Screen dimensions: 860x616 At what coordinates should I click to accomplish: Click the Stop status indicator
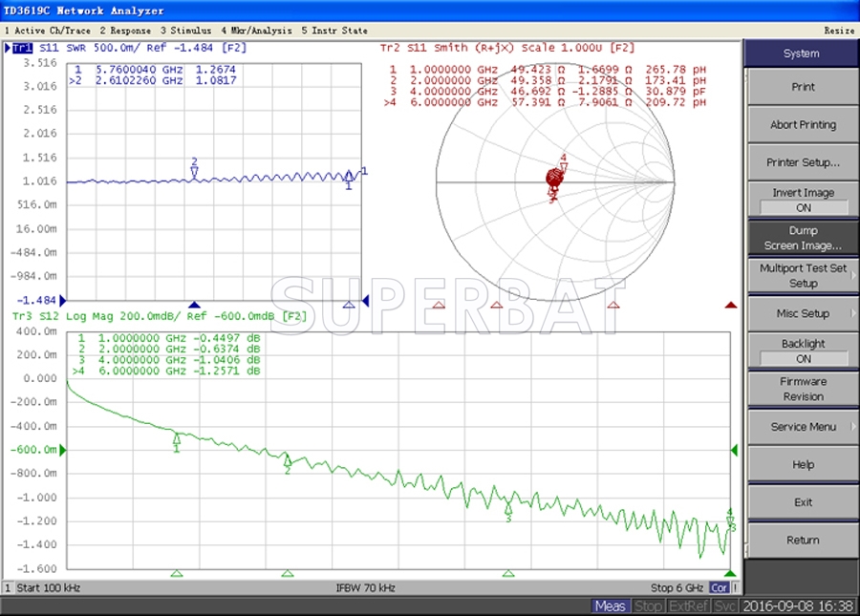648,606
